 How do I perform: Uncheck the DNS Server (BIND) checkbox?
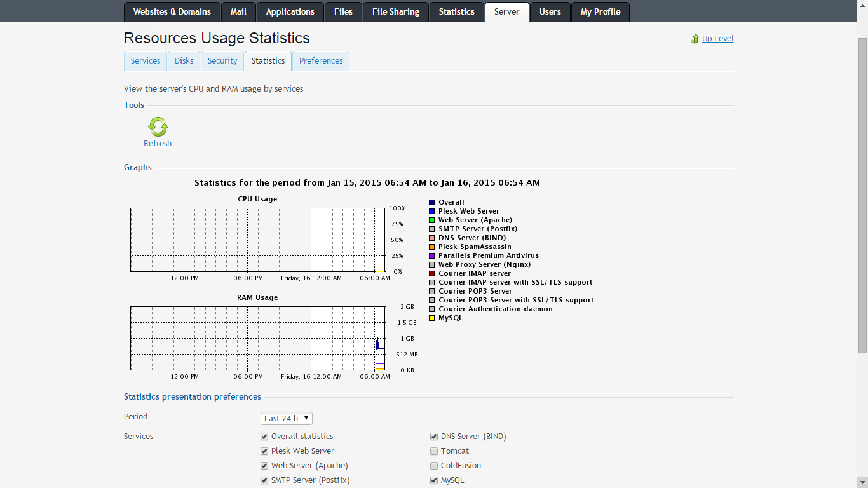(x=434, y=437)
